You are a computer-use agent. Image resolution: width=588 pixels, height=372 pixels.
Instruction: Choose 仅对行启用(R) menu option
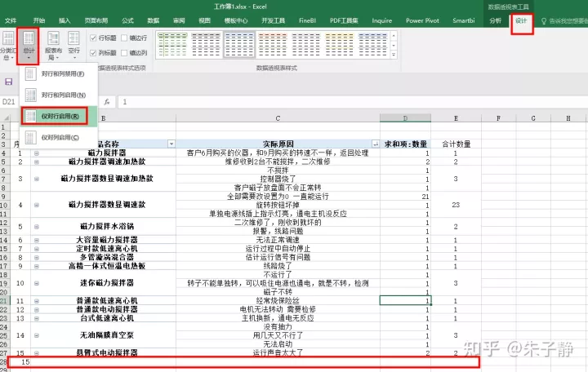(x=59, y=116)
